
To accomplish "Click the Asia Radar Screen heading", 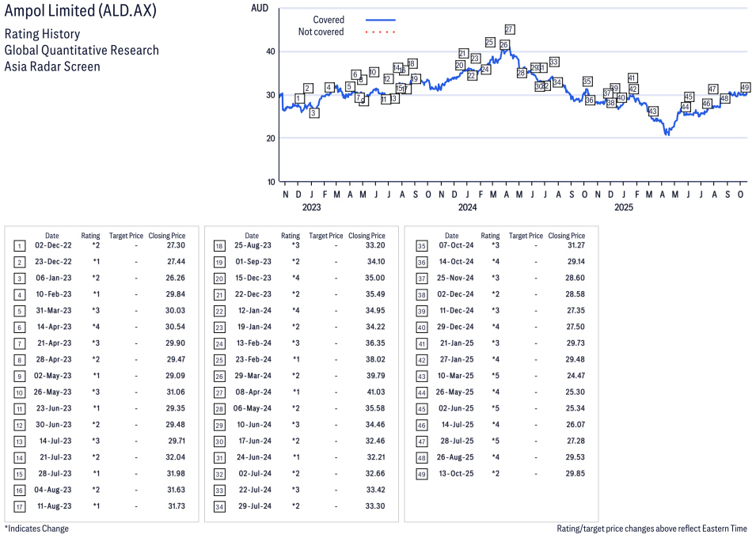I will point(52,66).
